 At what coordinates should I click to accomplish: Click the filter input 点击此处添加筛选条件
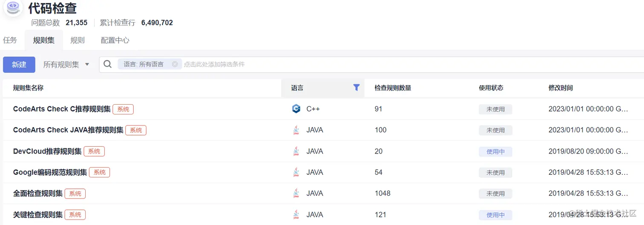214,65
